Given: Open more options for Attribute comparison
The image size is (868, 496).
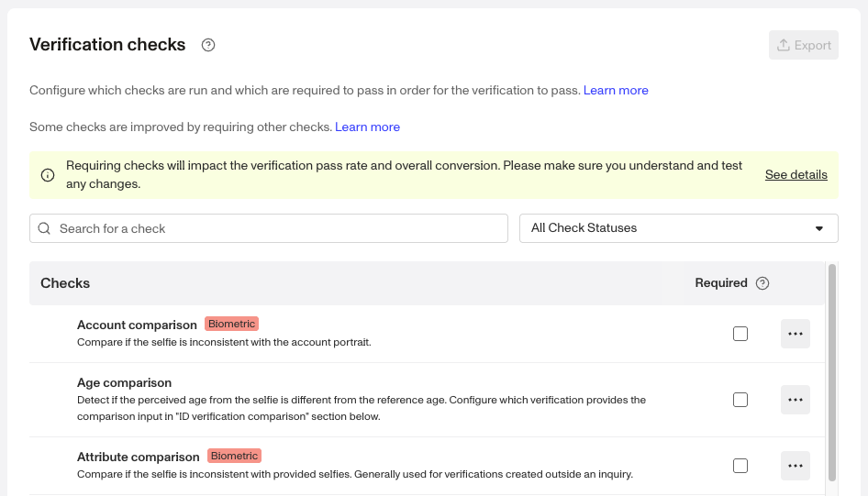Looking at the screenshot, I should click(796, 466).
